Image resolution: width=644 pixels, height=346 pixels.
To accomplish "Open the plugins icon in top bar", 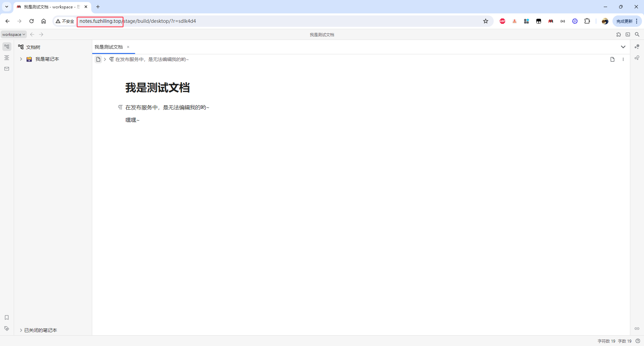I will click(x=619, y=35).
